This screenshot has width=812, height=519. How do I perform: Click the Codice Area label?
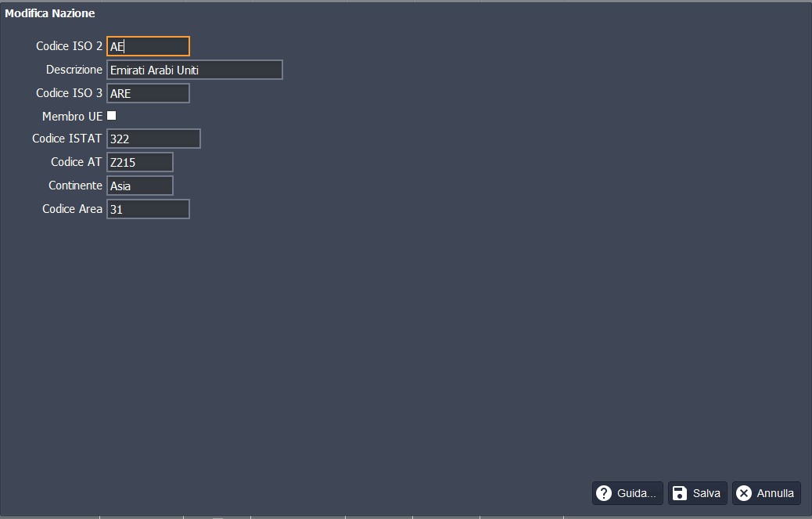[x=72, y=210]
